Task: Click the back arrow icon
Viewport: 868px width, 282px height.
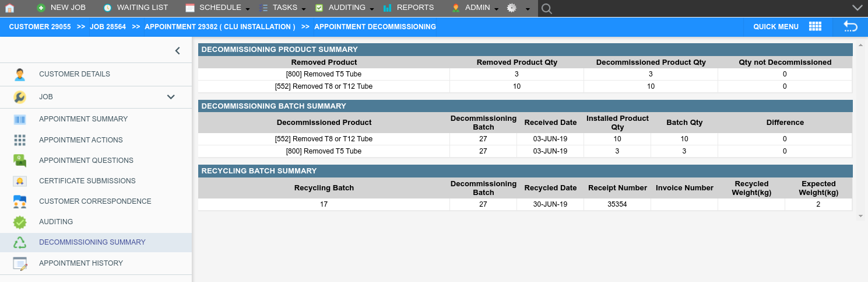Action: 851,27
